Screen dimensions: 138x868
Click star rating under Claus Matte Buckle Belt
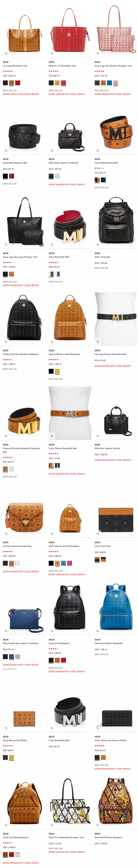point(100,168)
